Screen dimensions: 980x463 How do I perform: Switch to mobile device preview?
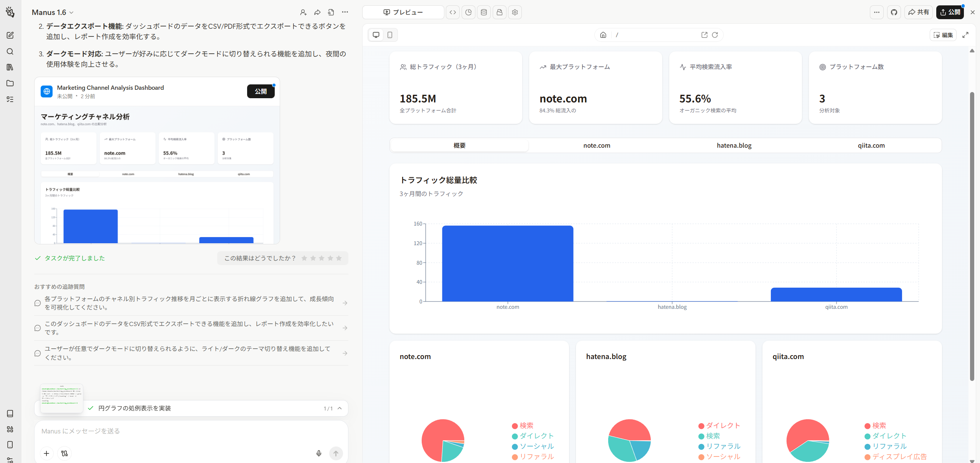coord(390,35)
